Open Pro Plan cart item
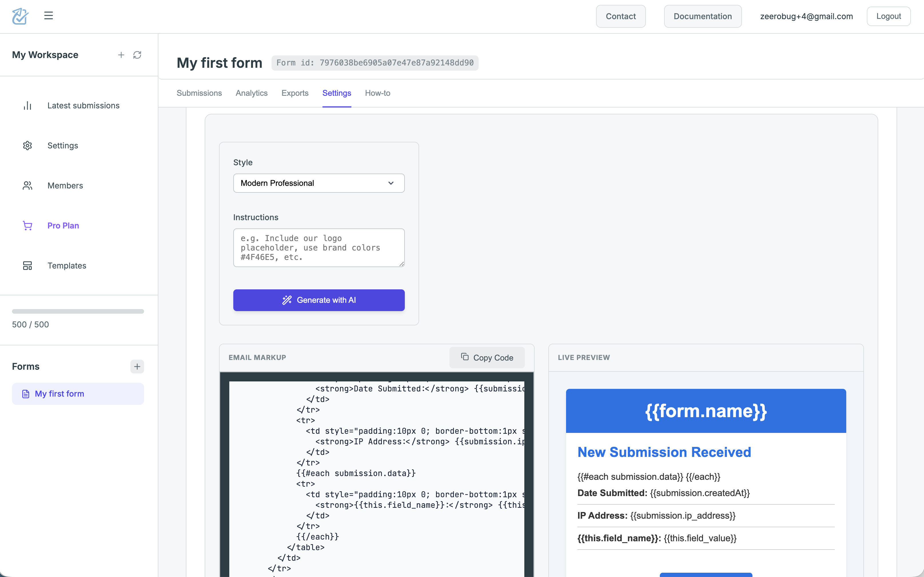 [63, 226]
